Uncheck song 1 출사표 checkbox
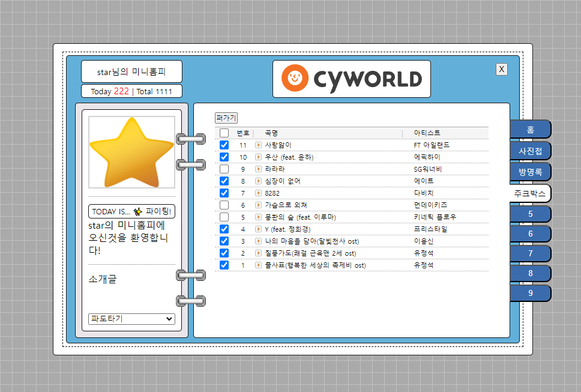The width and height of the screenshot is (581, 392). point(224,265)
